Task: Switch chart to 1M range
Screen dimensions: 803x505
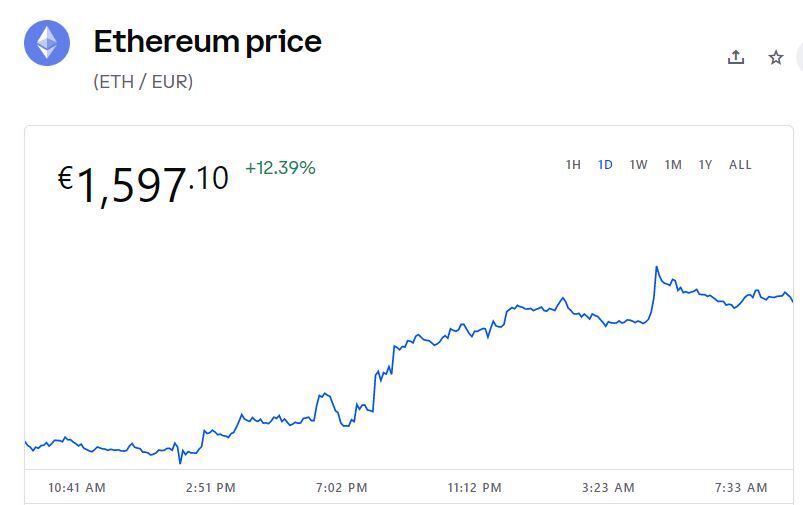Action: coord(673,165)
